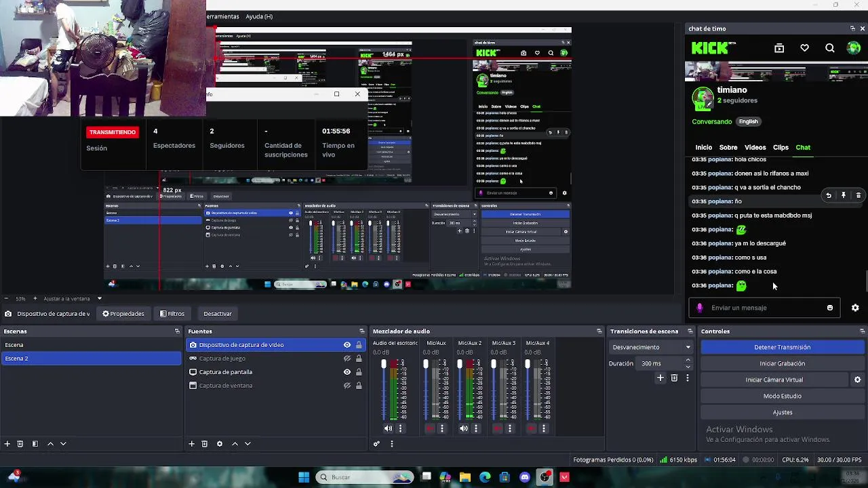
Task: Move scene down with arrow icon
Action: 63,444
